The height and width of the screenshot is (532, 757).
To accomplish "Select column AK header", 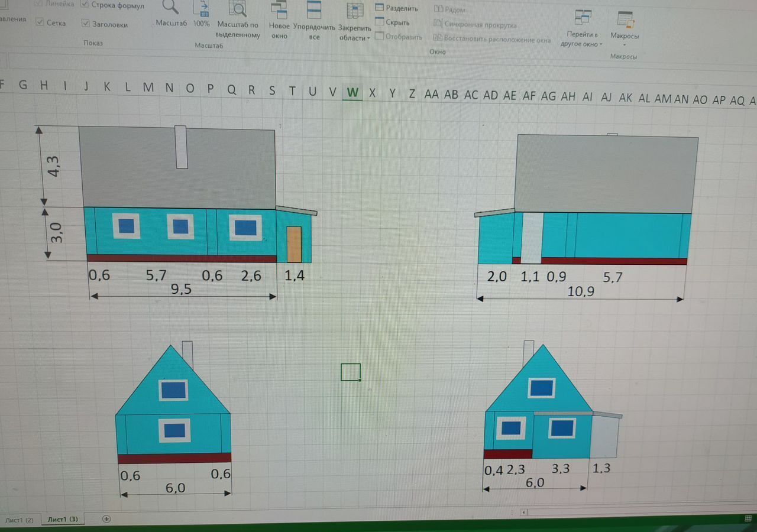I will (626, 98).
